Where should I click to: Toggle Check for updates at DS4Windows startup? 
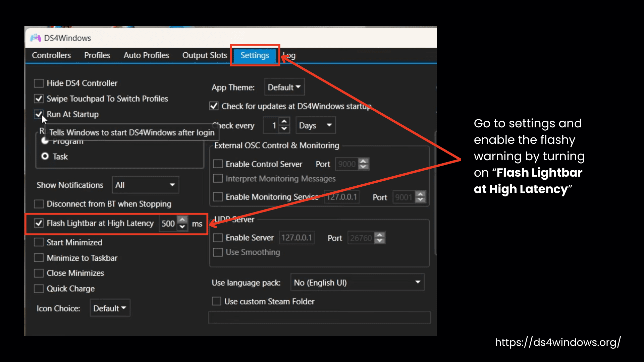(x=214, y=106)
